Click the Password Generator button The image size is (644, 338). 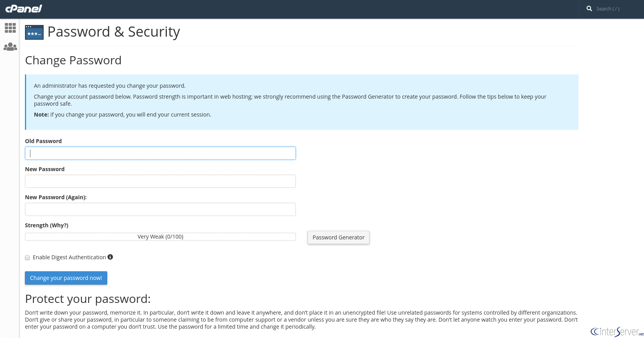(x=338, y=237)
